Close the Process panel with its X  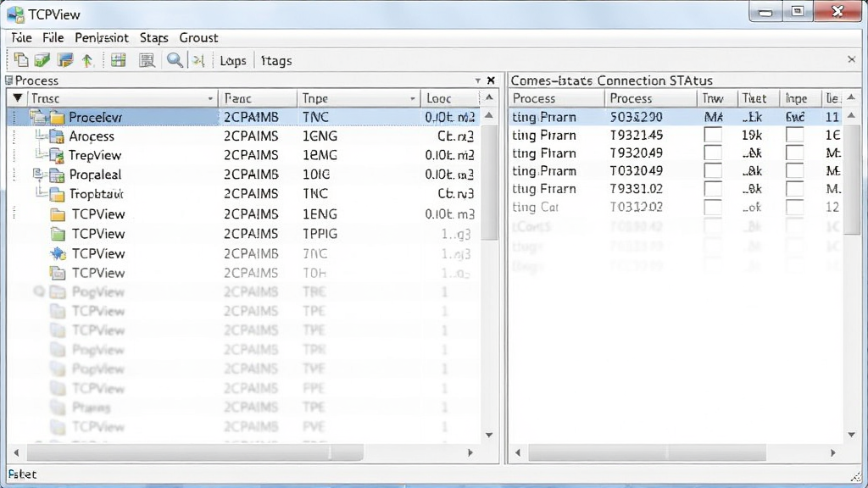tap(491, 80)
